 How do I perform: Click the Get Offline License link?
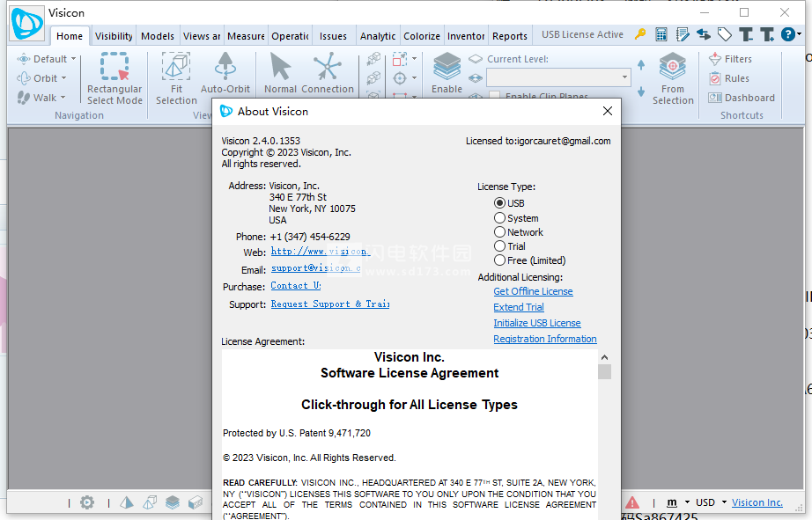[533, 291]
